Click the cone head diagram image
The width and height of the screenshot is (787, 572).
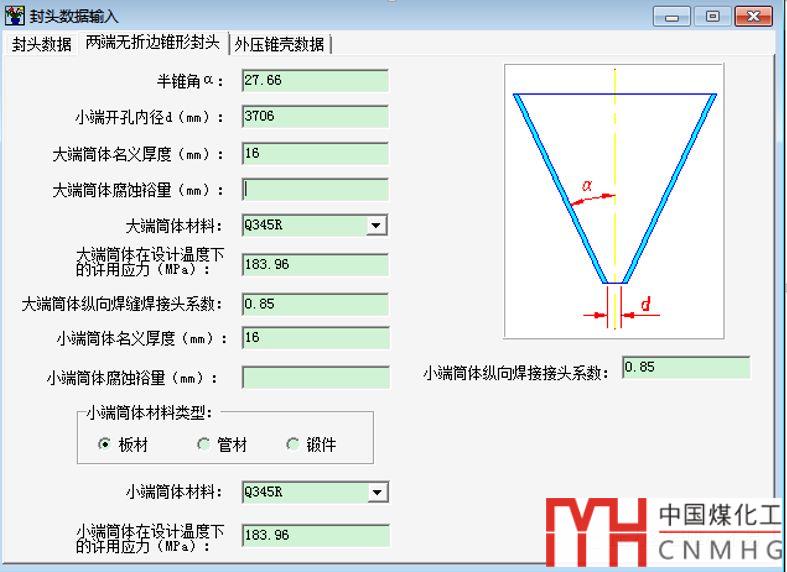[x=614, y=201]
